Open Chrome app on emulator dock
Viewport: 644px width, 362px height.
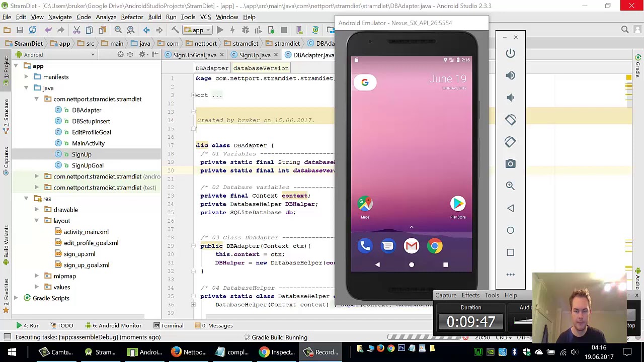(435, 246)
